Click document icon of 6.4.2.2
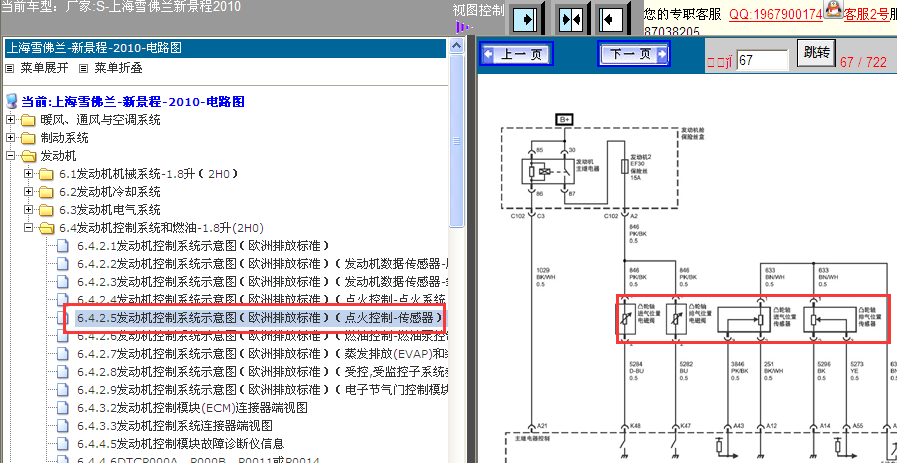The width and height of the screenshot is (897, 463). 61,264
